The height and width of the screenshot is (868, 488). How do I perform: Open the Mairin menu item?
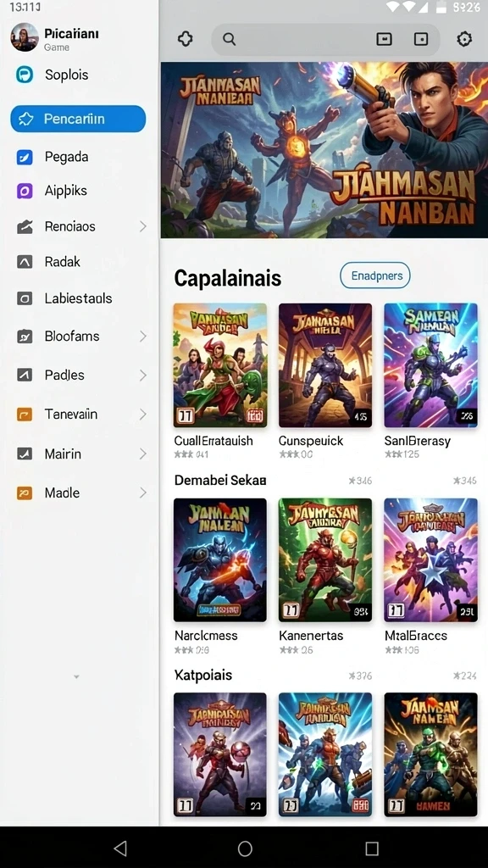(78, 454)
